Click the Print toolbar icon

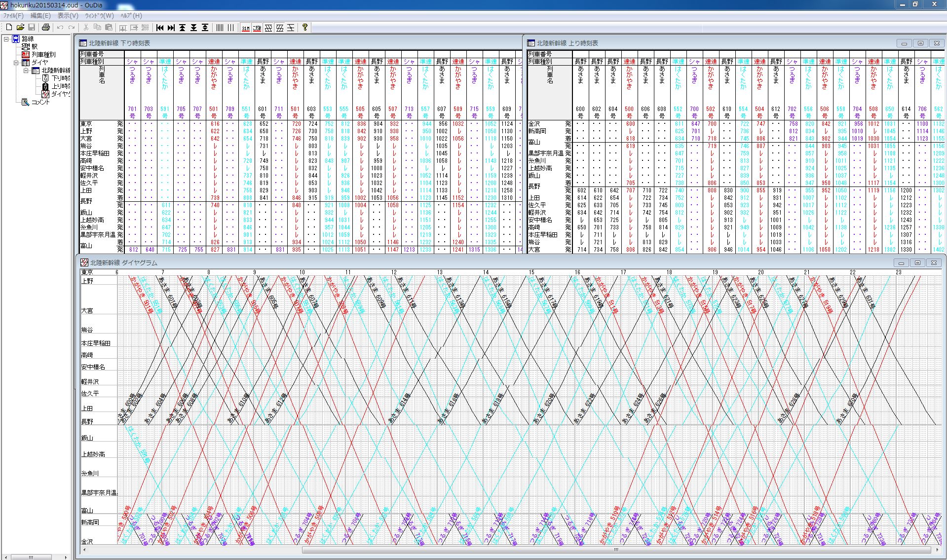[x=46, y=28]
